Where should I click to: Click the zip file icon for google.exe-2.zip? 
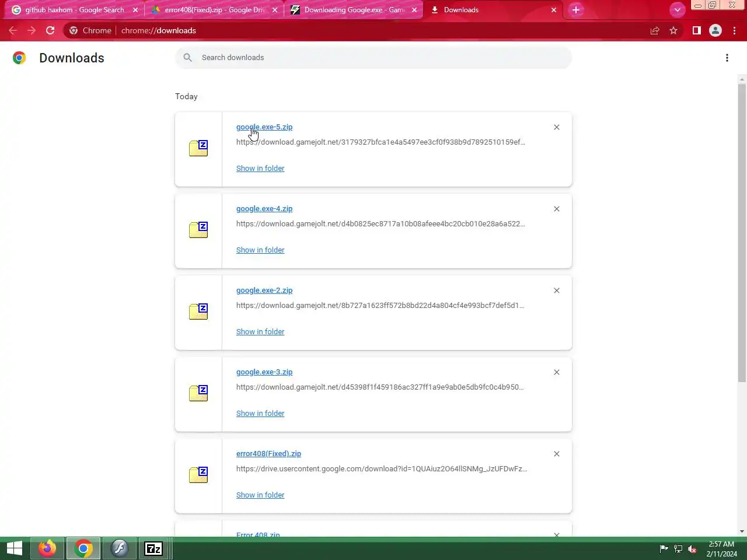(x=198, y=311)
